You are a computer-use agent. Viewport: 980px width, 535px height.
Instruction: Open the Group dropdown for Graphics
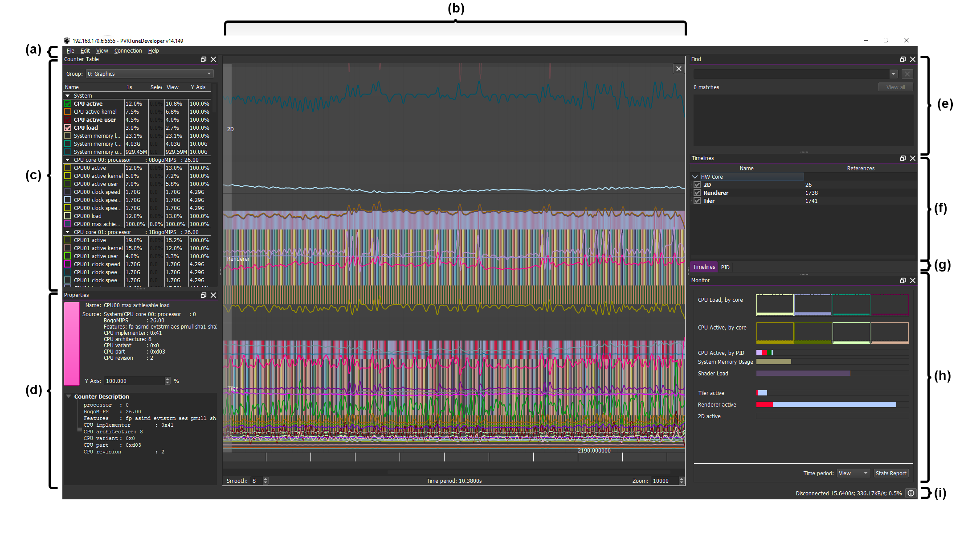(150, 74)
